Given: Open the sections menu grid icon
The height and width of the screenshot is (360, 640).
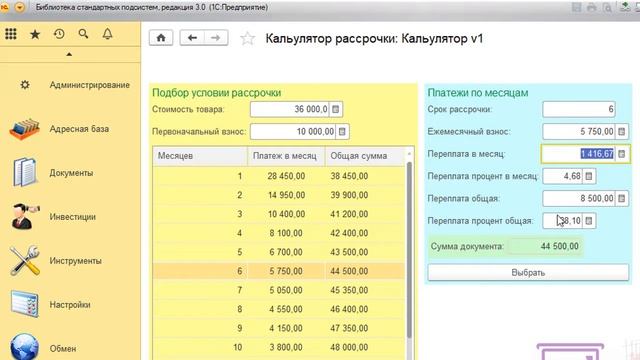Looking at the screenshot, I should [x=11, y=34].
